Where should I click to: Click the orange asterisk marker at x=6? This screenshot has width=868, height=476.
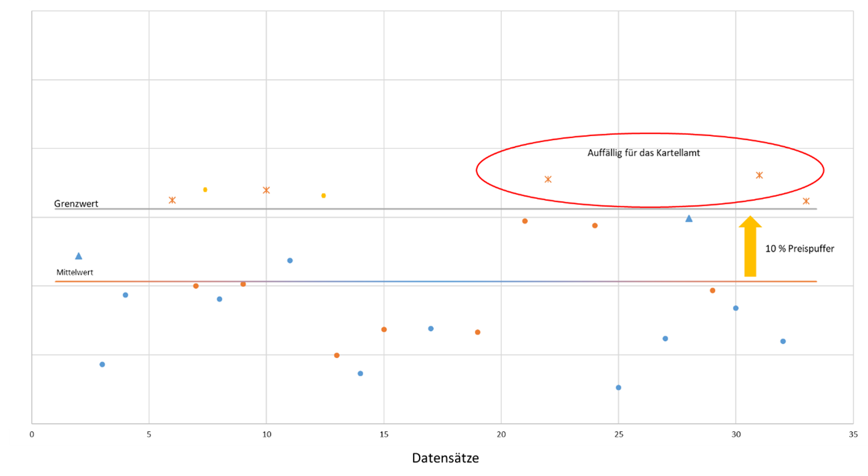click(x=172, y=200)
